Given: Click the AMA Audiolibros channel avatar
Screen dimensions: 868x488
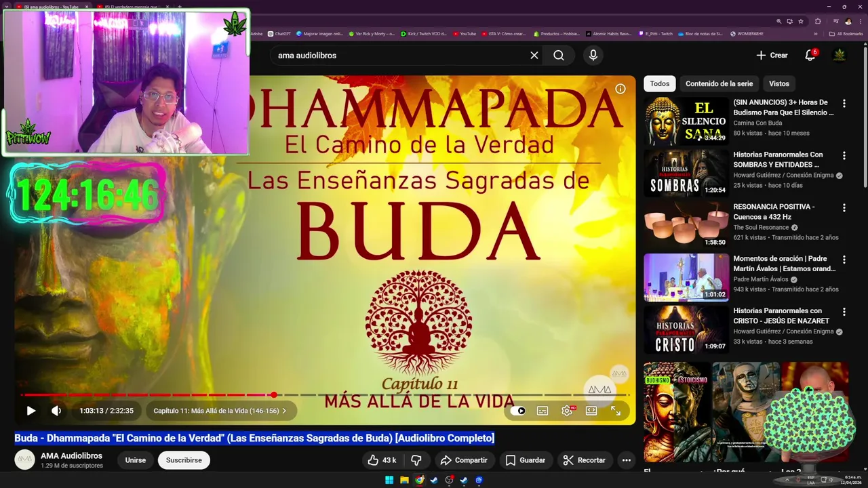Looking at the screenshot, I should pyautogui.click(x=25, y=460).
